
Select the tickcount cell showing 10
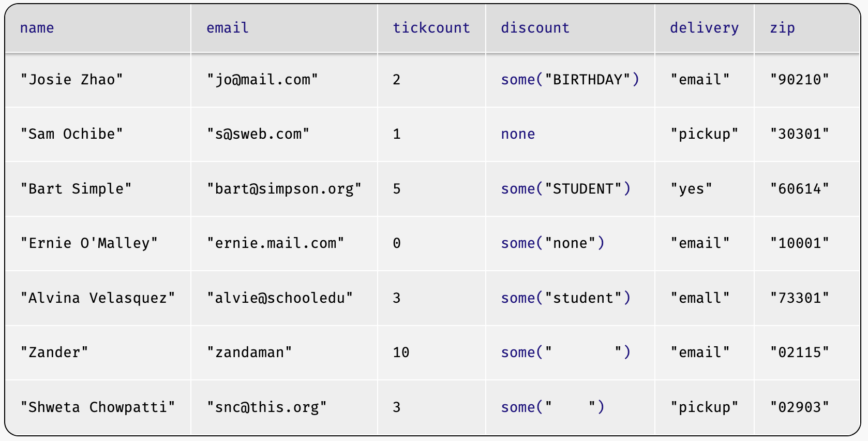coord(401,352)
